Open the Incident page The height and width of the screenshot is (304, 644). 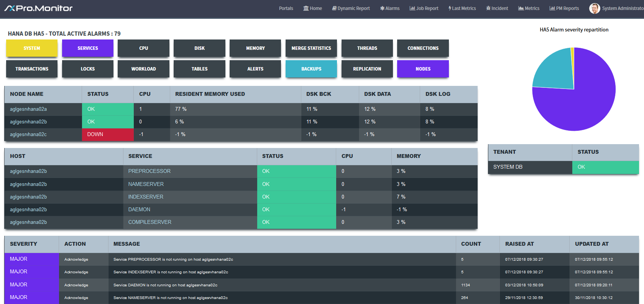click(497, 8)
